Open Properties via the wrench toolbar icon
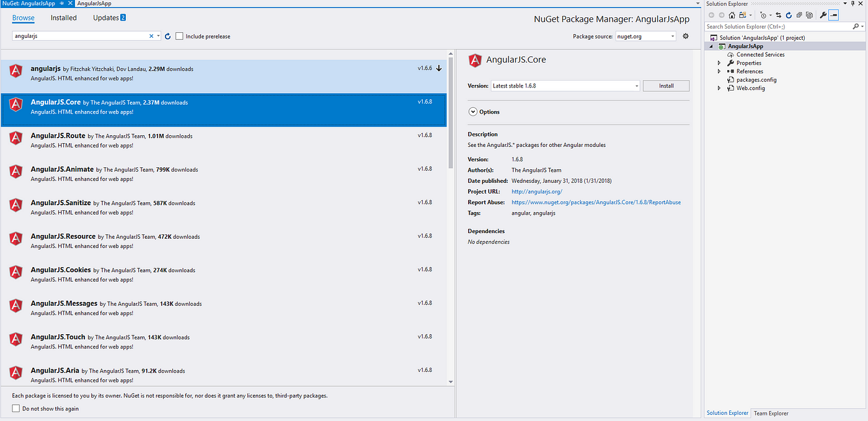Viewport: 868px width, 421px height. click(x=823, y=15)
